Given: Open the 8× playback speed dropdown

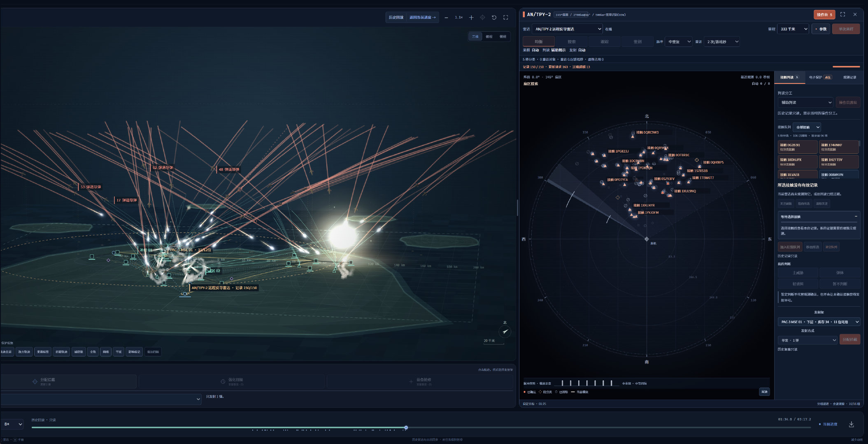Looking at the screenshot, I should coord(13,424).
